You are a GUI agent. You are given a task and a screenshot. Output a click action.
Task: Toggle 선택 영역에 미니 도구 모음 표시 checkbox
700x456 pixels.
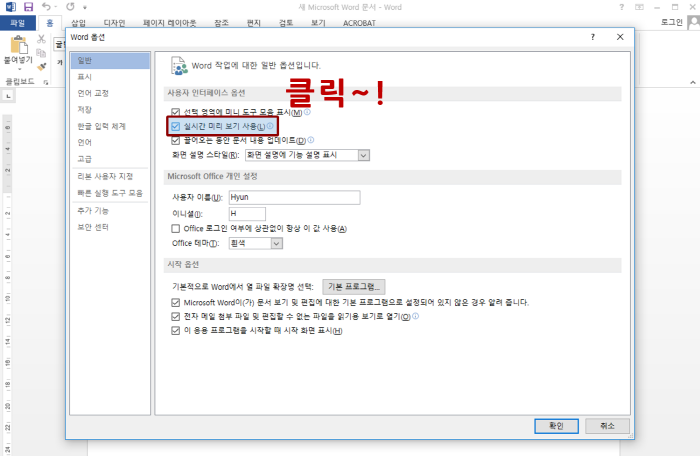175,112
